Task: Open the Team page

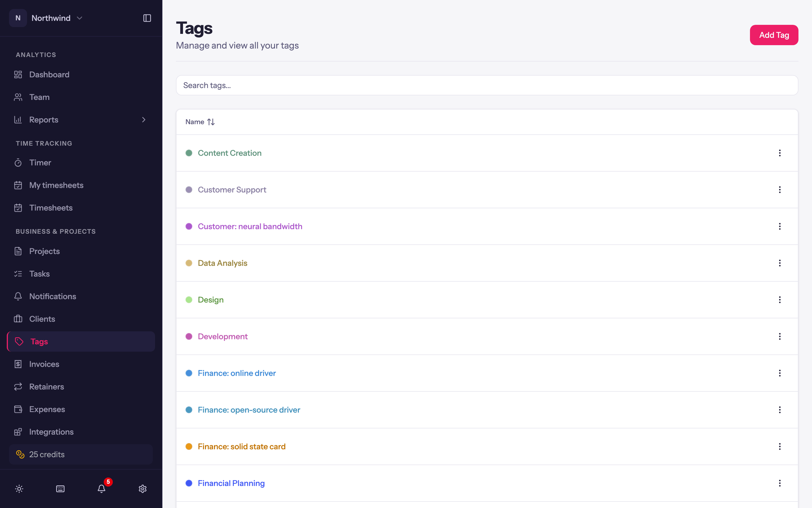Action: coord(81,97)
